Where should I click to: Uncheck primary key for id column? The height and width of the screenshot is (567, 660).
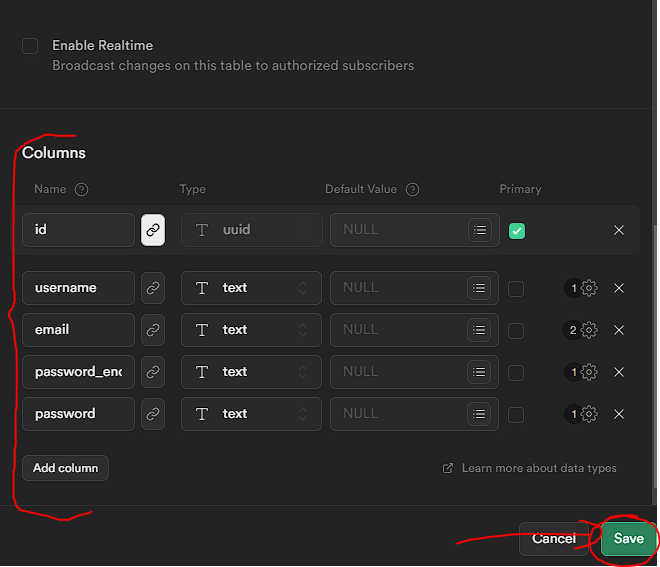pyautogui.click(x=517, y=231)
